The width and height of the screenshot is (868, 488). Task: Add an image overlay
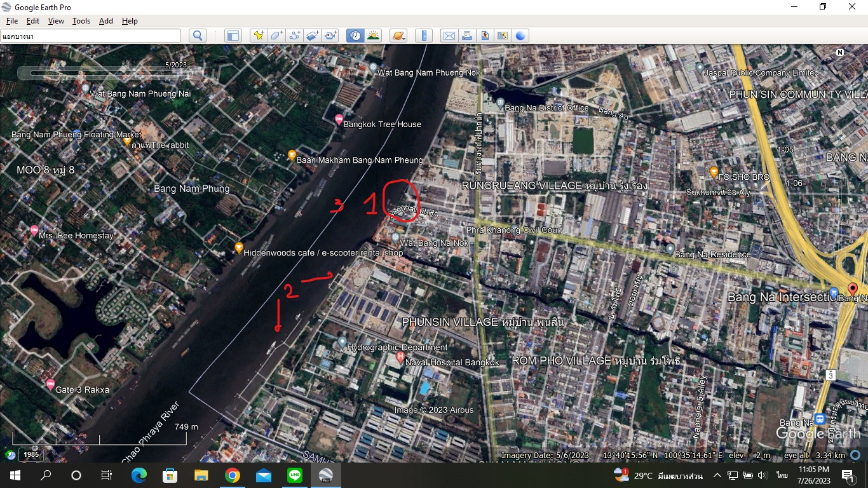click(312, 36)
